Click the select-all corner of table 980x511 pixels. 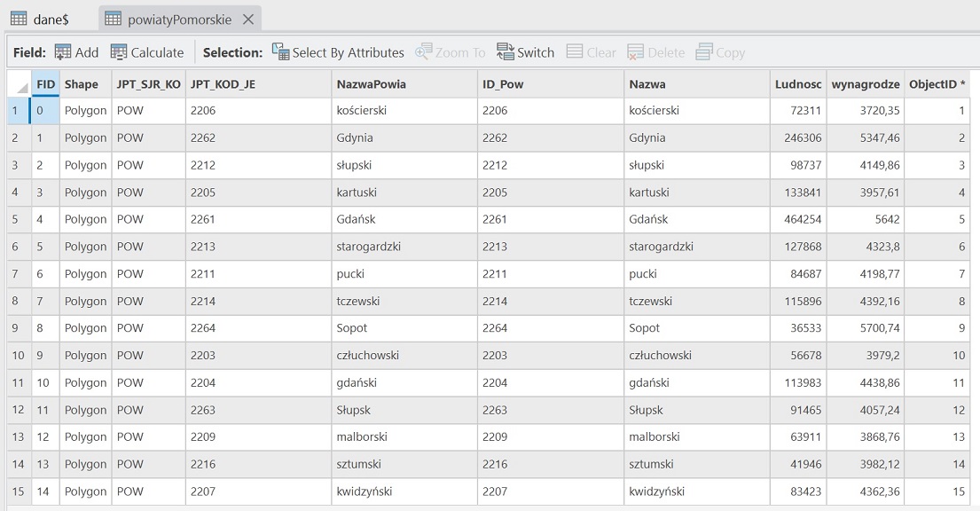pos(18,84)
